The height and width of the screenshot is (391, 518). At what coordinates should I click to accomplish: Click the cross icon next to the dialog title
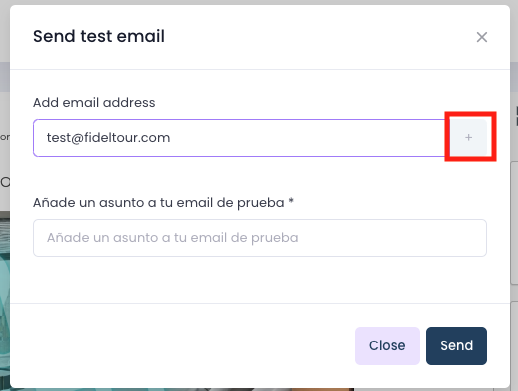482,37
